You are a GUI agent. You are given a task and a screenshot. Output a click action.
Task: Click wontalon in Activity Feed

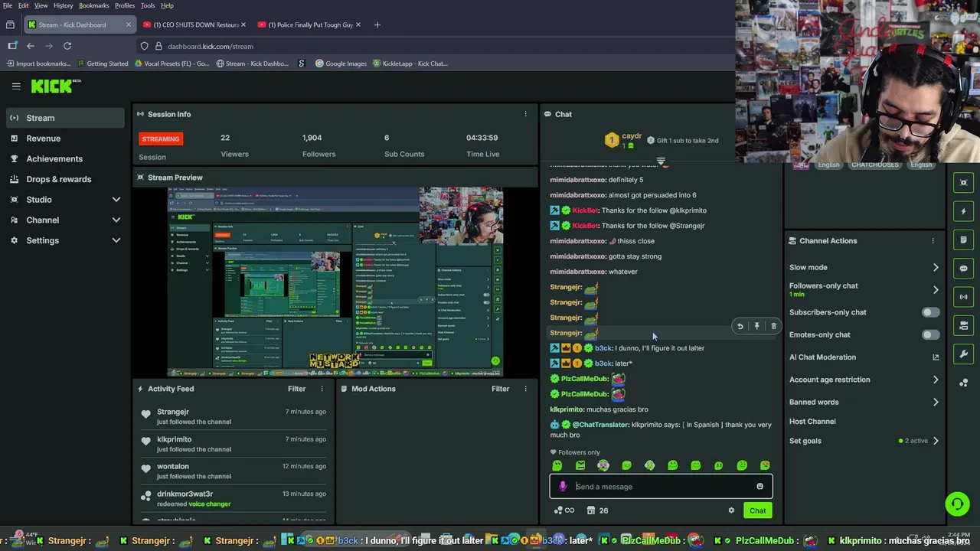pos(173,467)
